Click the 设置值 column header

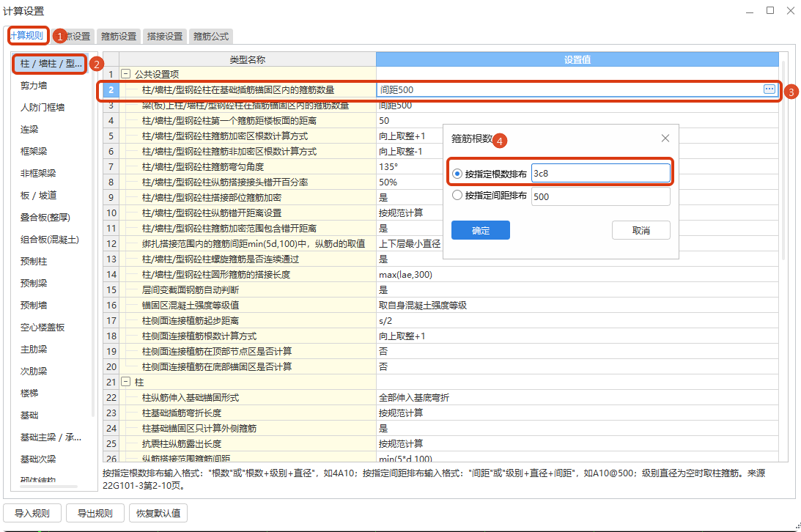pos(577,59)
